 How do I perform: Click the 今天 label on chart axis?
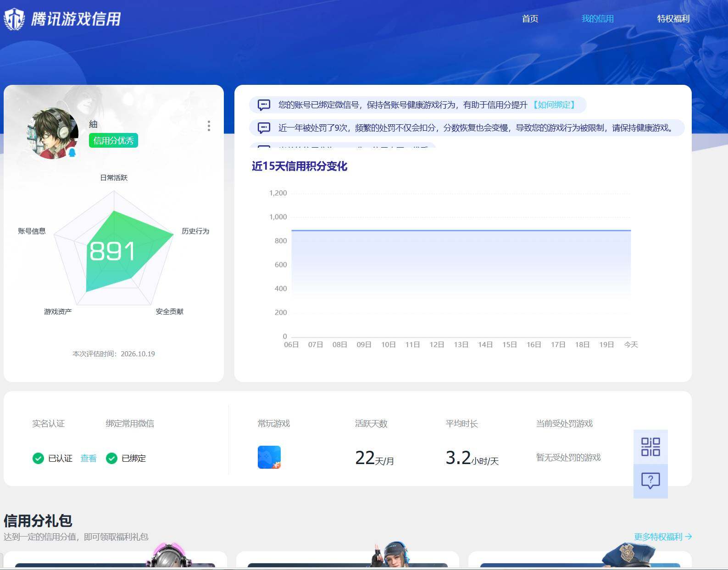(x=631, y=344)
